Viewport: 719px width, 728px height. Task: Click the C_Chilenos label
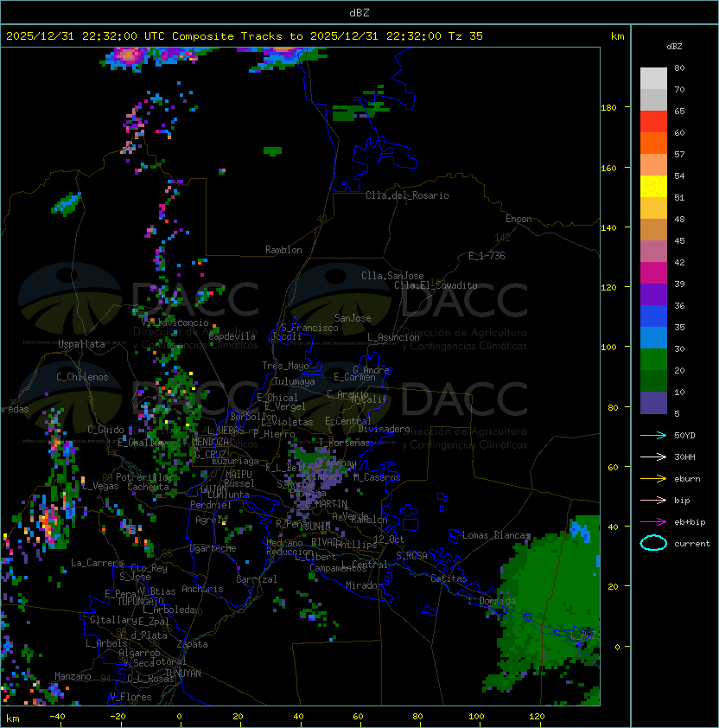coord(82,377)
